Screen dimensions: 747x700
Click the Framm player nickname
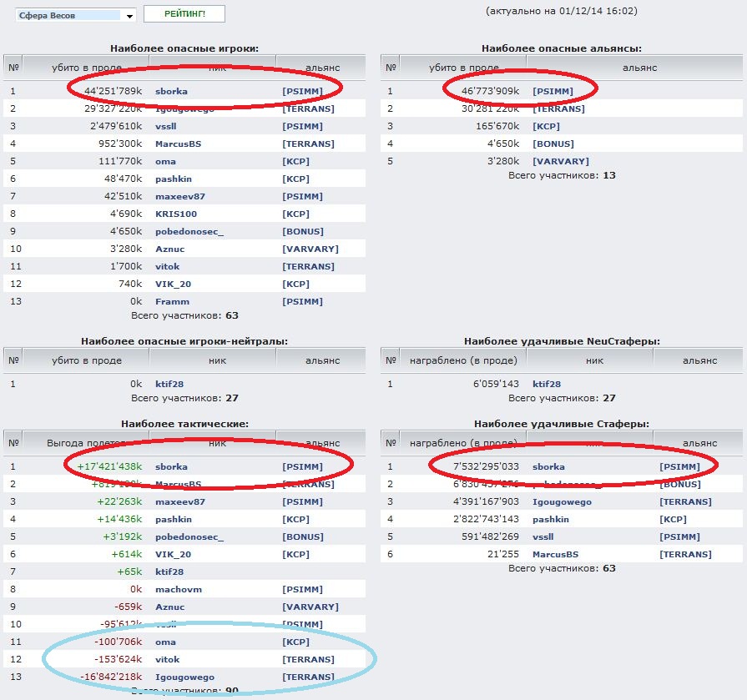(172, 301)
